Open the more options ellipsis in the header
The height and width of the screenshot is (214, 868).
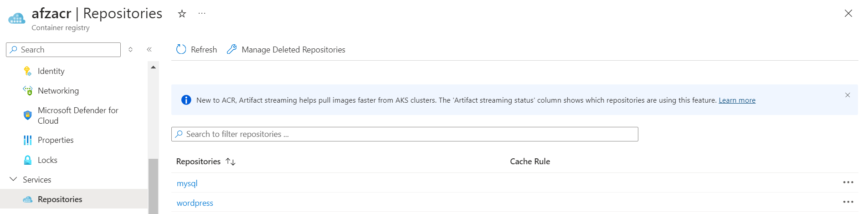[x=202, y=14]
